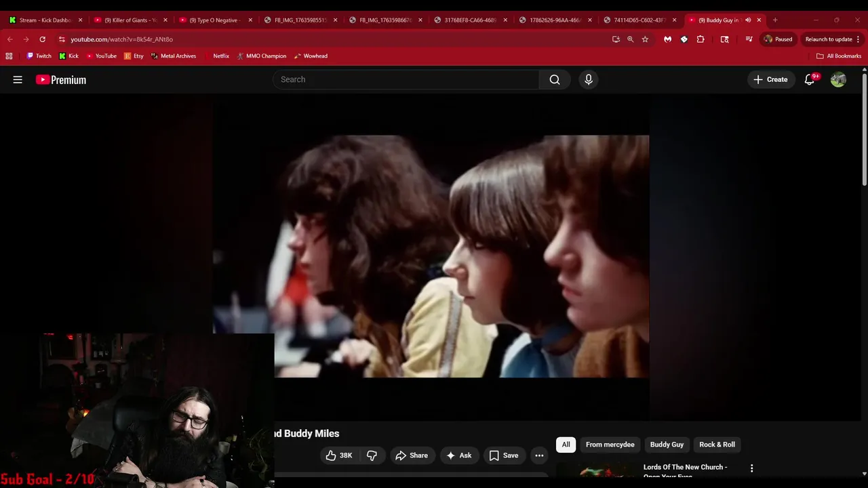
Task: Click the install app icon in address bar
Action: click(616, 39)
